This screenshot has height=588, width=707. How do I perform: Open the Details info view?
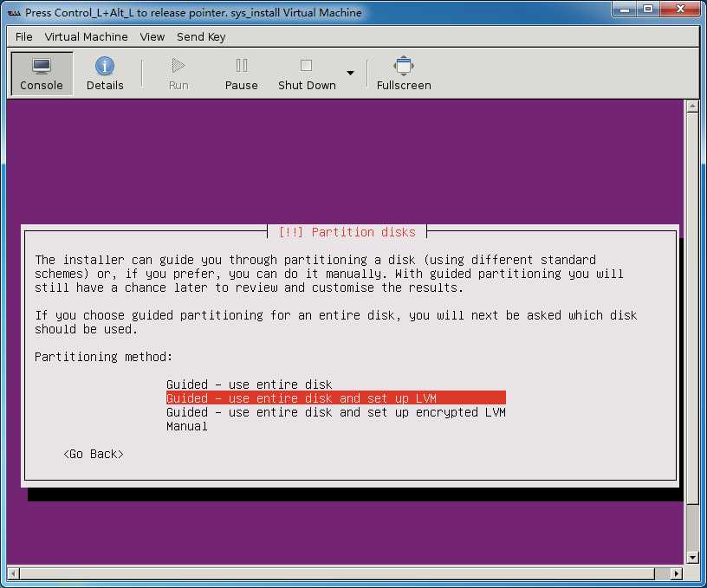coord(105,74)
